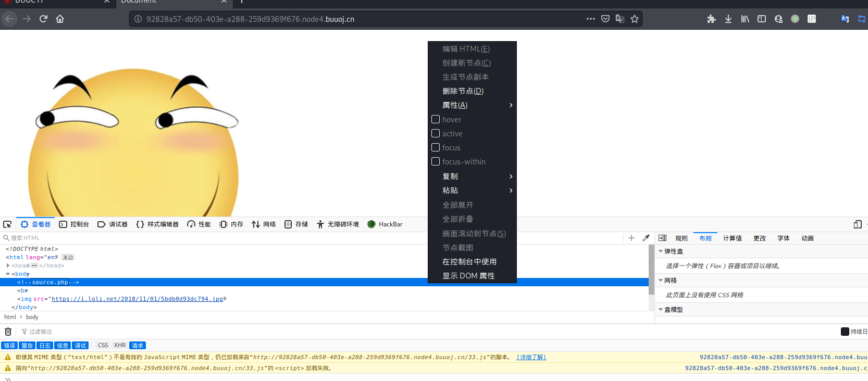
Task: Open the 样式编辑器 style editor tab
Action: (x=157, y=224)
